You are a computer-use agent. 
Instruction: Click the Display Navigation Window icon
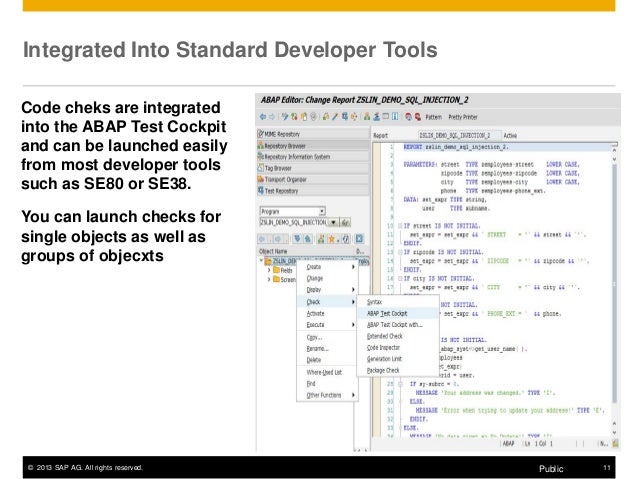click(x=376, y=117)
